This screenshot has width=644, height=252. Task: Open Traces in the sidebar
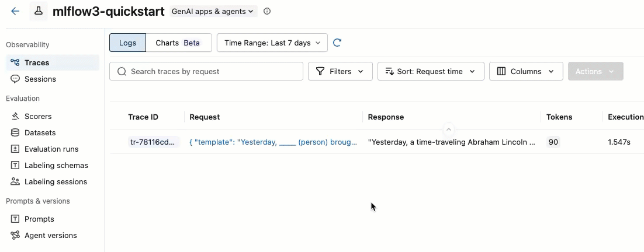click(x=37, y=62)
